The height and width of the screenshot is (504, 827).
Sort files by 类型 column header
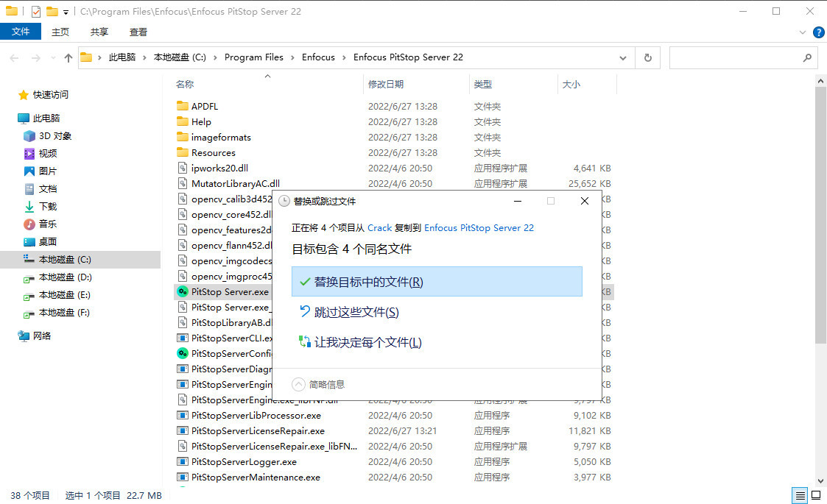(x=482, y=85)
